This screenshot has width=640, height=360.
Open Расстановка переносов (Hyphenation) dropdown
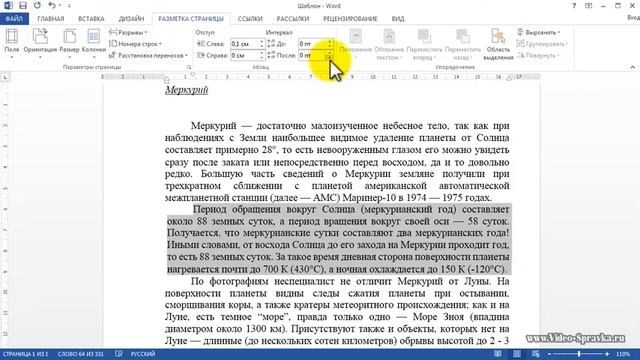point(149,55)
